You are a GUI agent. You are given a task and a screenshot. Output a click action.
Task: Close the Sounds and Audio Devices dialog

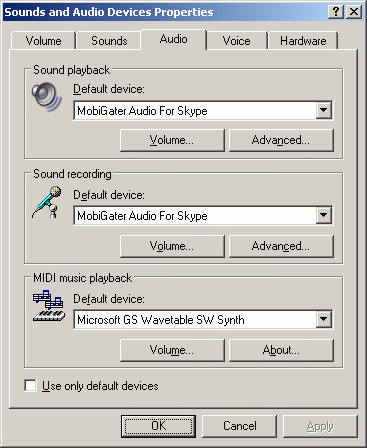(354, 12)
